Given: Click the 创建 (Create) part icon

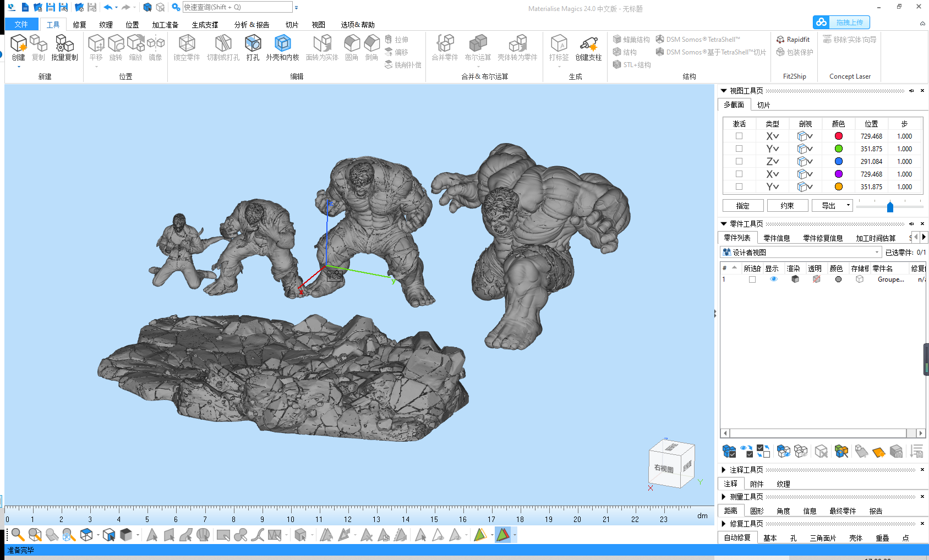Looking at the screenshot, I should point(19,47).
